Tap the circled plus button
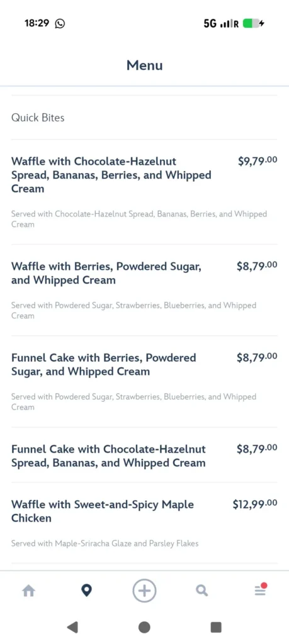The width and height of the screenshot is (289, 644). click(144, 591)
